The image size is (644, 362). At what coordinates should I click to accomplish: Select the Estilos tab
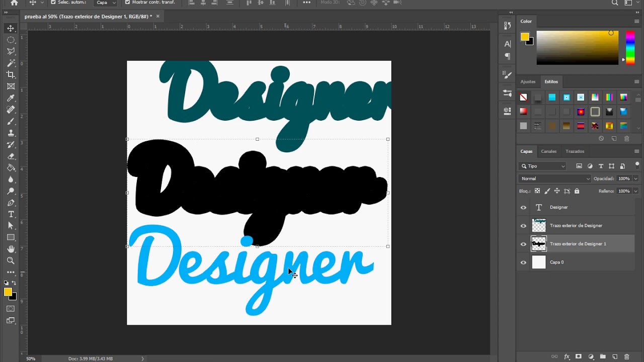[x=551, y=81]
